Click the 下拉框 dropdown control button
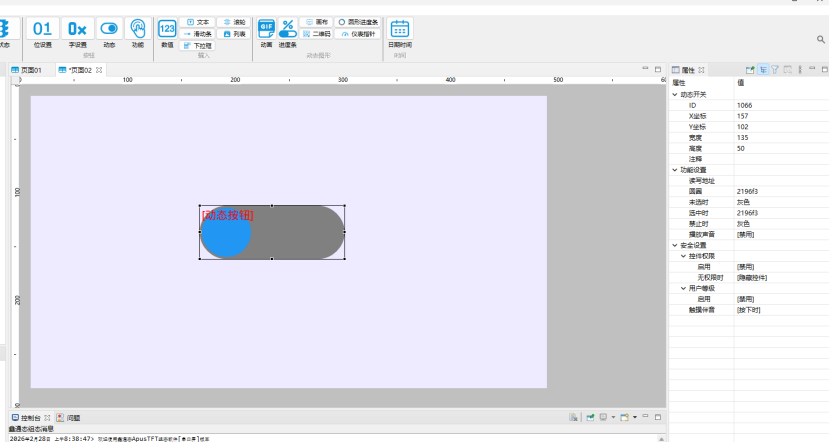 pyautogui.click(x=197, y=45)
